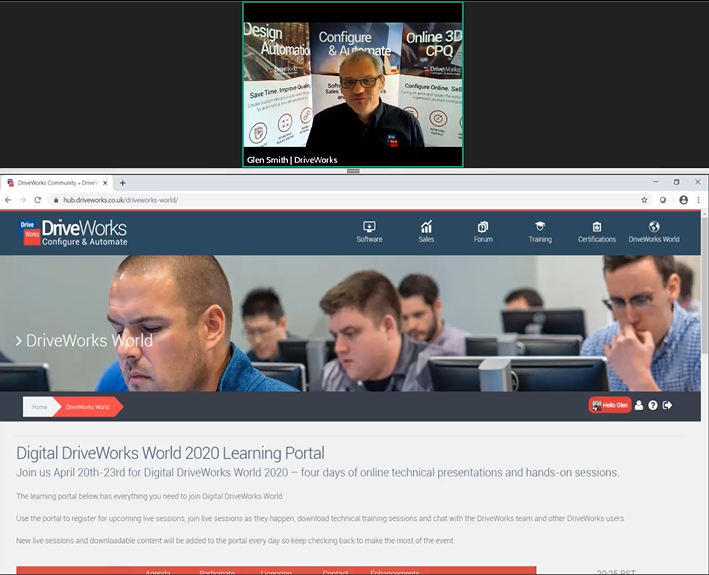Screen dimensions: 709x575
Task: Click the splitter handle below the webcam video
Action: pyautogui.click(x=353, y=171)
